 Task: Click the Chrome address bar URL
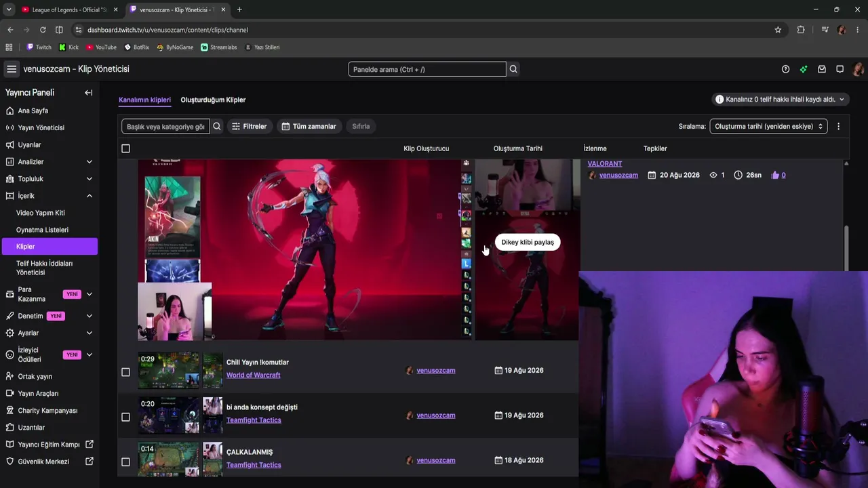click(167, 30)
